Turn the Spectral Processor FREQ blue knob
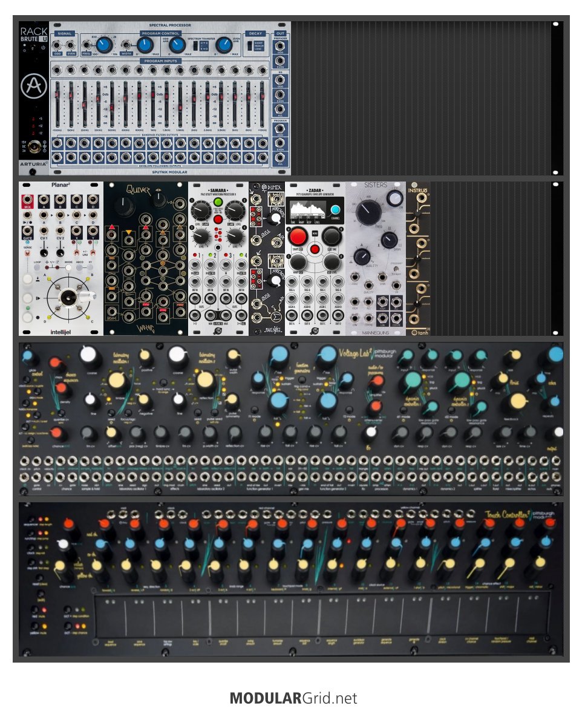This screenshot has width=588, height=711. point(104,45)
